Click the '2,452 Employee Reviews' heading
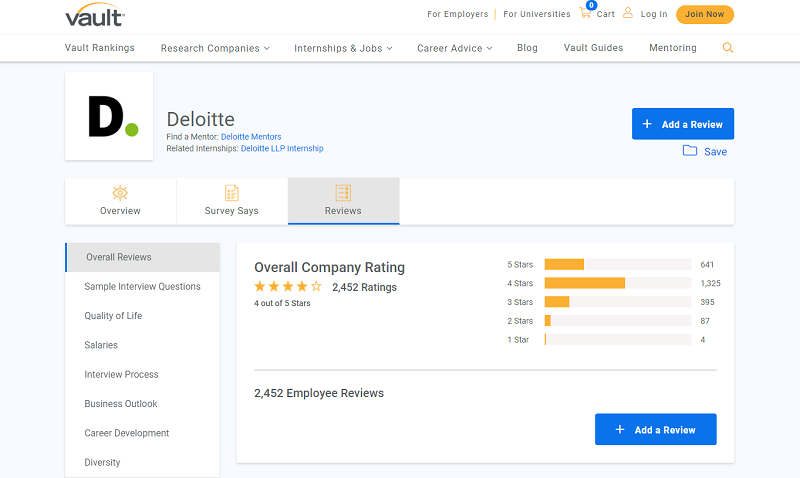800x478 pixels. [319, 393]
